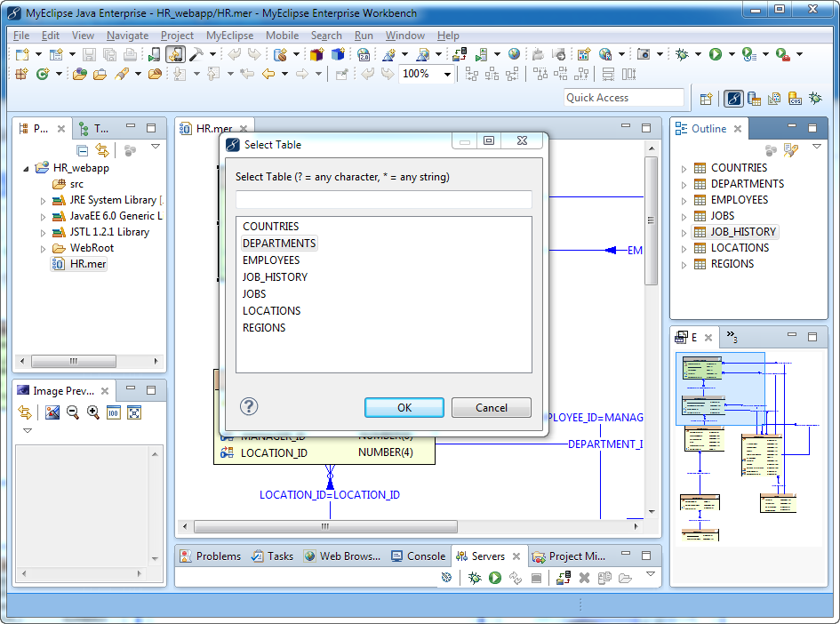Screen dimensions: 840x624
Task: Click the help question mark icon in dialog
Action: point(250,406)
